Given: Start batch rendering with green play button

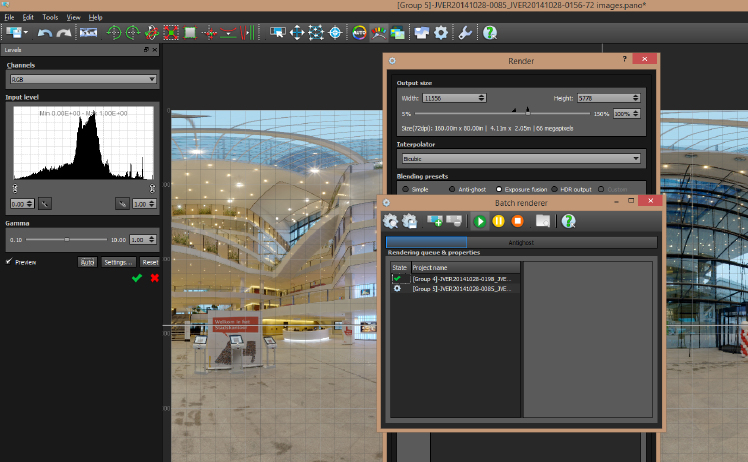Looking at the screenshot, I should point(479,221).
